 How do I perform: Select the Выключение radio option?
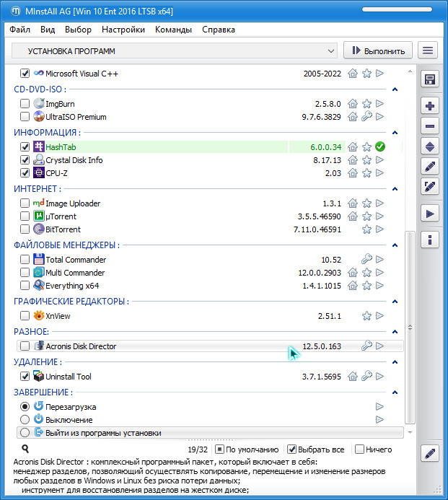point(25,420)
